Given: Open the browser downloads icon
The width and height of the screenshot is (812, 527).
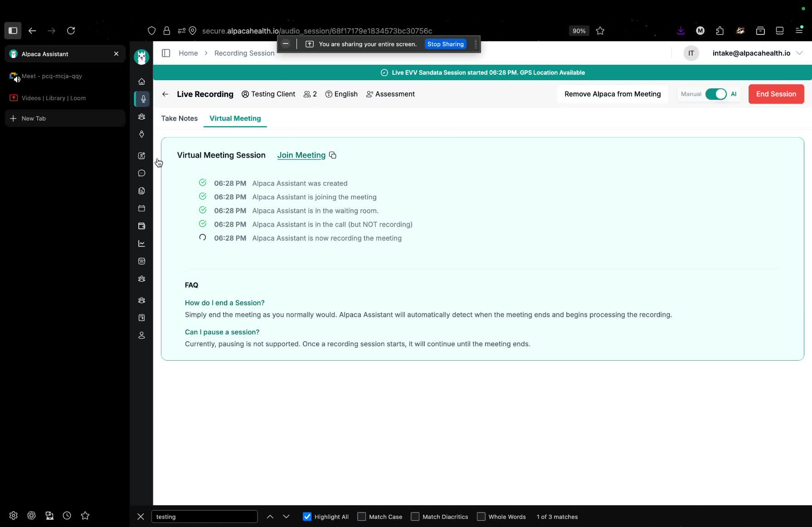Looking at the screenshot, I should tap(681, 31).
